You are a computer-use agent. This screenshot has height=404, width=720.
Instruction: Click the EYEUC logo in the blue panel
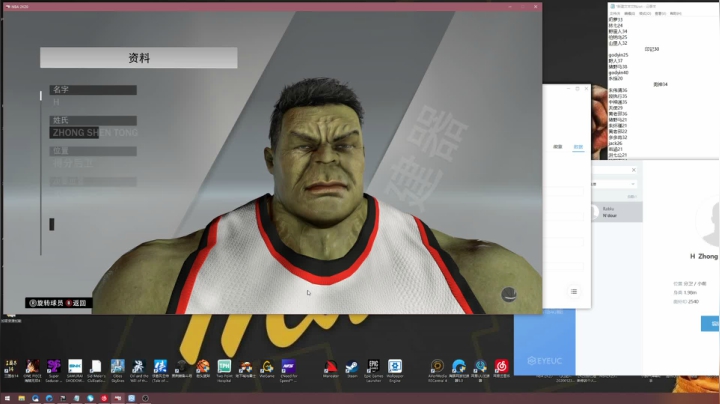pos(545,361)
